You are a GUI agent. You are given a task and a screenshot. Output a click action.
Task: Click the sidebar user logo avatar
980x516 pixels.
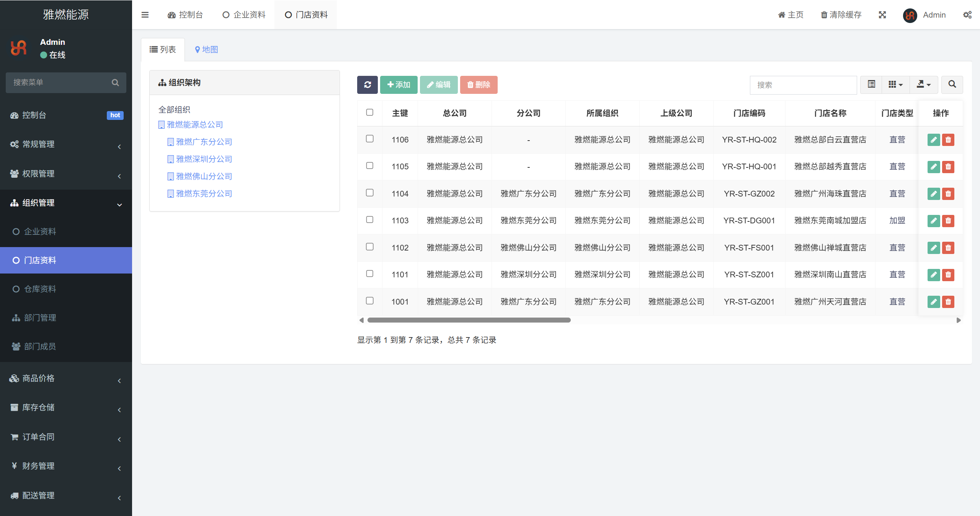19,48
